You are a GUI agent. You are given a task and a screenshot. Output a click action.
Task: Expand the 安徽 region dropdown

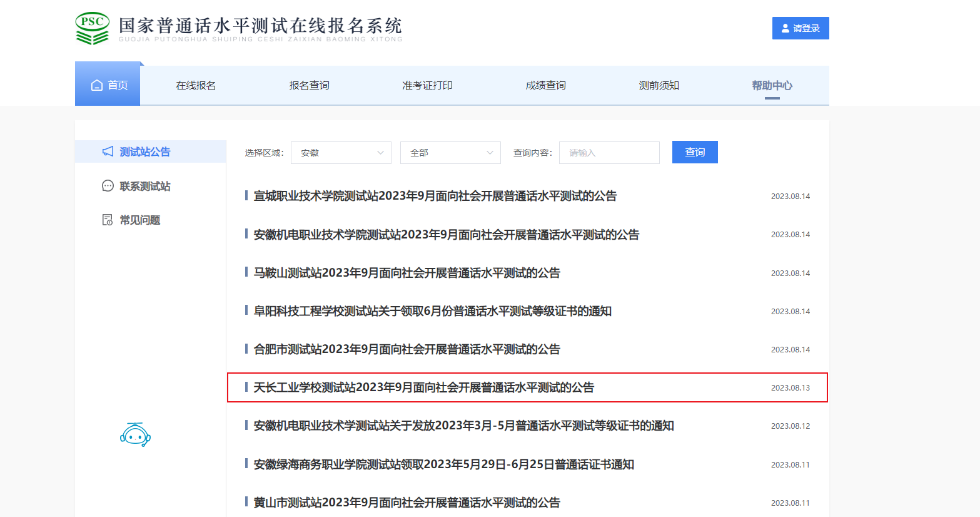point(341,153)
